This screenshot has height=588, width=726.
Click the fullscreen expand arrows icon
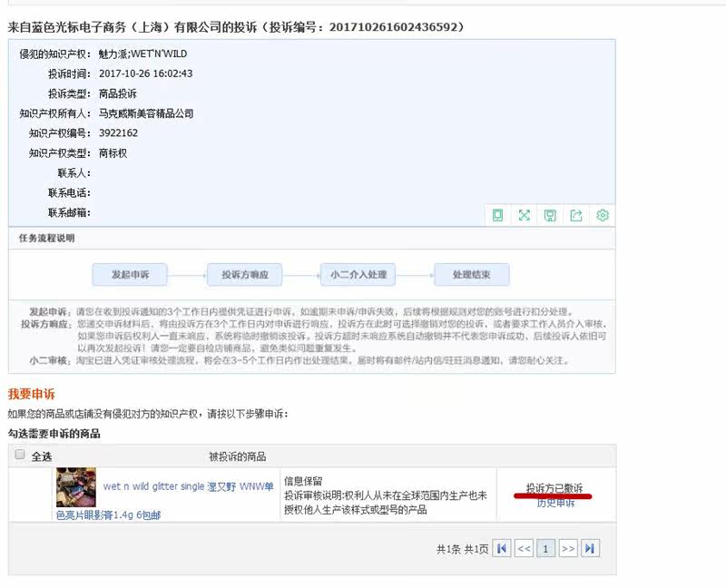524,215
